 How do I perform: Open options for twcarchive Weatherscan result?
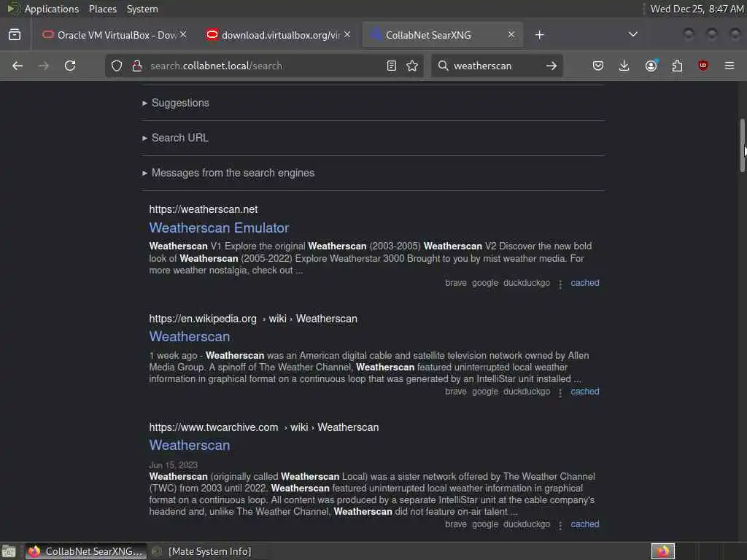560,525
